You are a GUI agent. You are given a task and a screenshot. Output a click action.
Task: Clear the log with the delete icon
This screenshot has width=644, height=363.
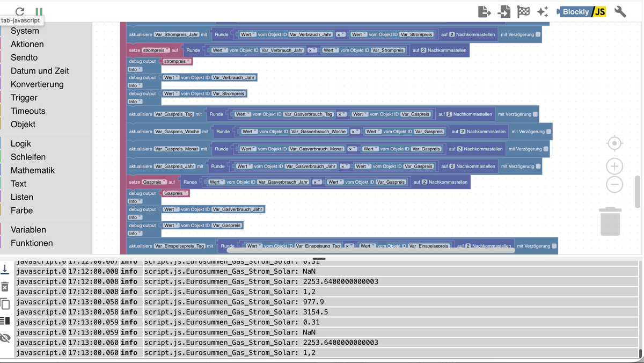(x=5, y=287)
